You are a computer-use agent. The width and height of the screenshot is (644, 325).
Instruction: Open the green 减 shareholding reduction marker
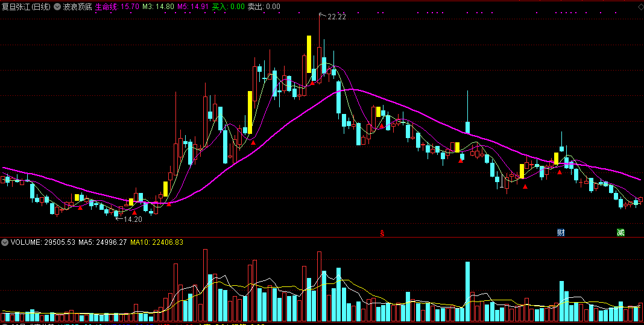[620, 233]
